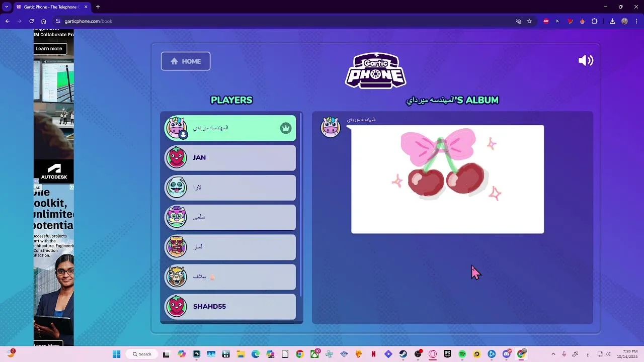
Task: Open the custom cursor extension icon
Action: tap(557, 21)
